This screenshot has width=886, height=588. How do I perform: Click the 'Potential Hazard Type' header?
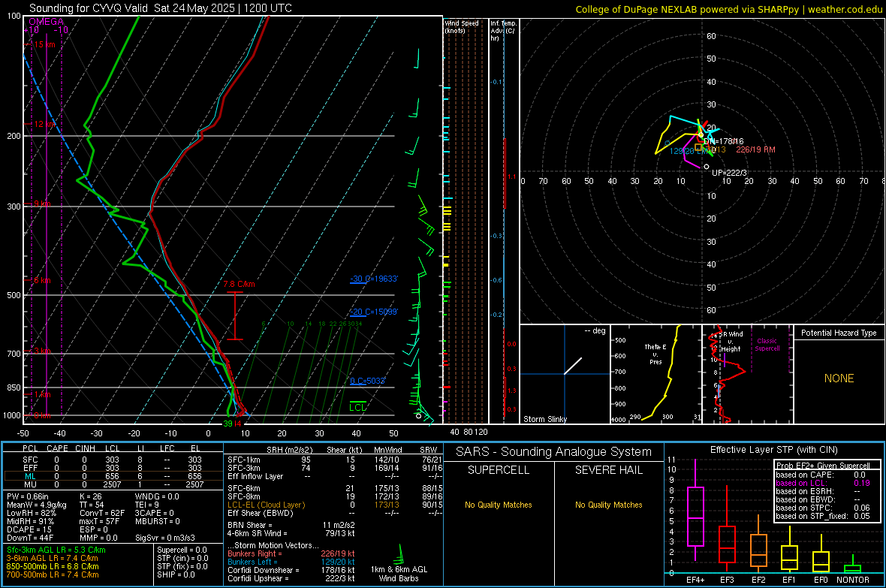coord(839,333)
